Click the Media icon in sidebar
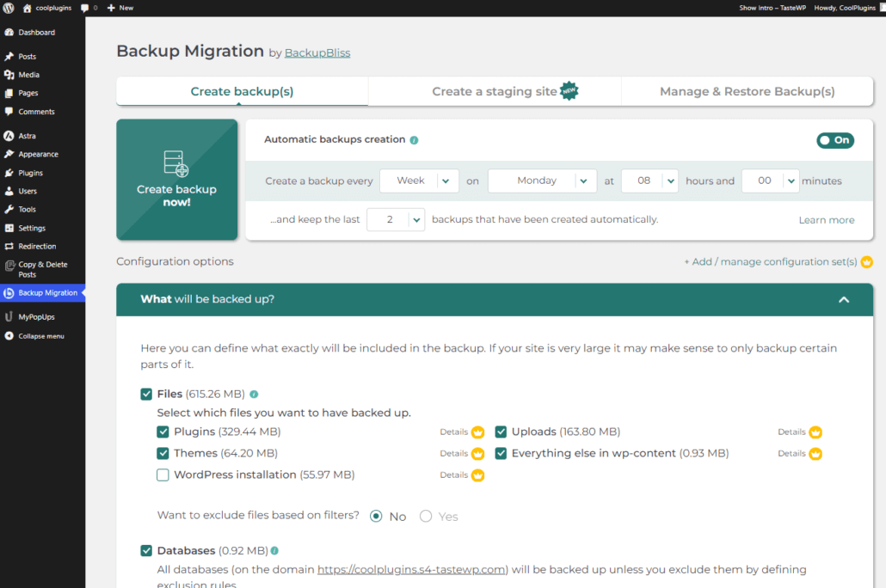The width and height of the screenshot is (886, 588). pos(9,75)
